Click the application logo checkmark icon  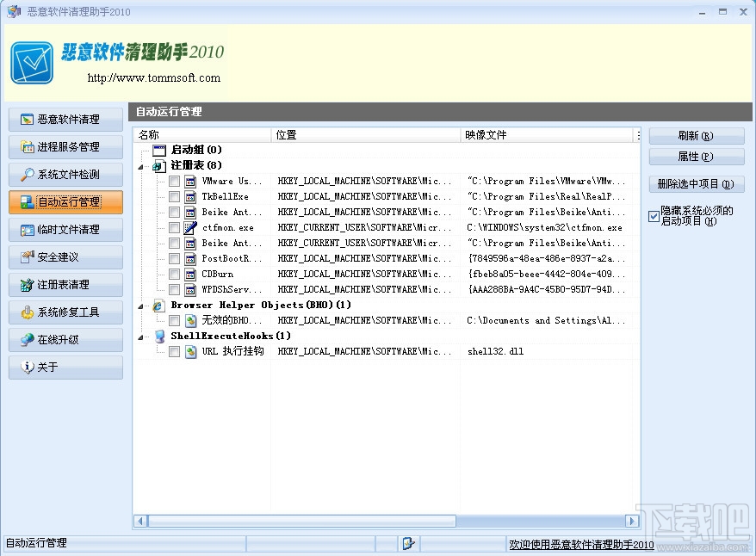(32, 63)
